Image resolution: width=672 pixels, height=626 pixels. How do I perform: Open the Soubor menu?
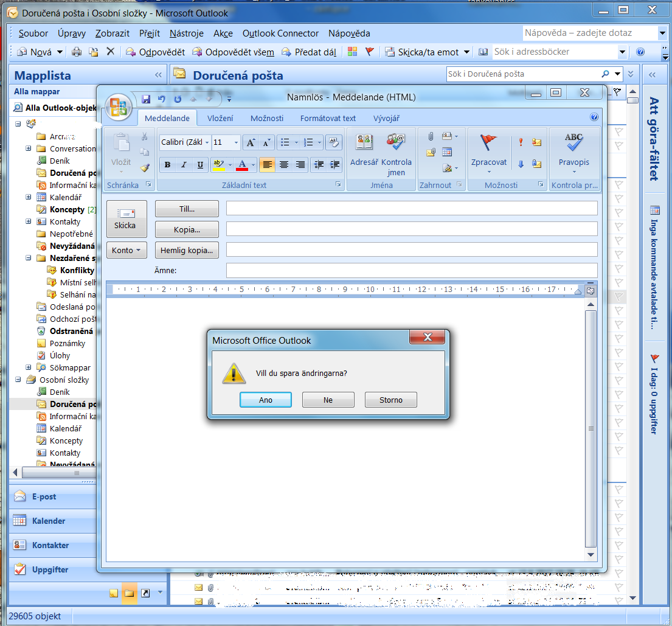(x=33, y=33)
